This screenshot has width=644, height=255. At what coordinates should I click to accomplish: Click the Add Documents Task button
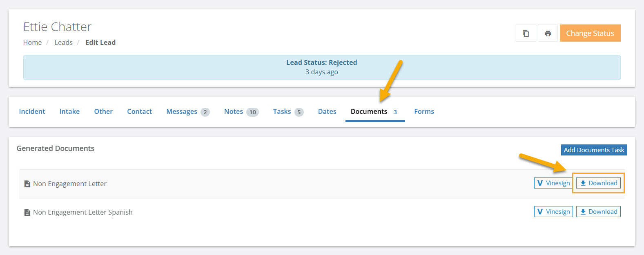click(x=594, y=150)
